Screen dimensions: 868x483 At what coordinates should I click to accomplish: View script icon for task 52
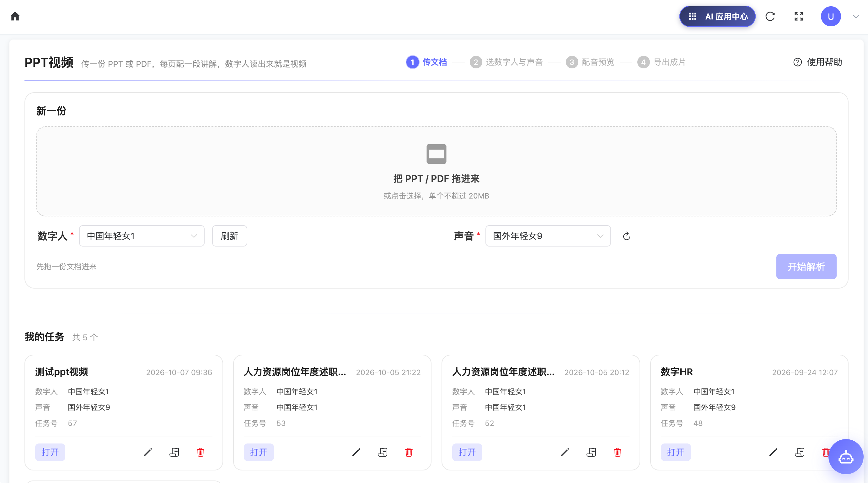tap(591, 452)
